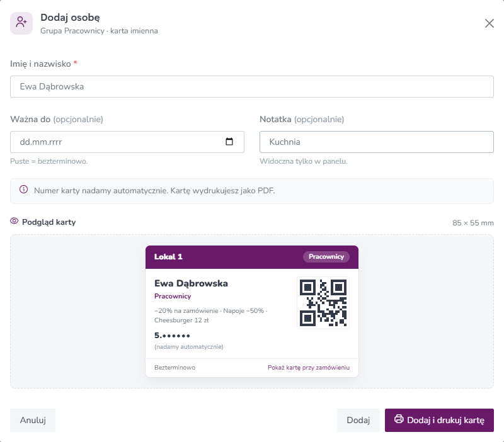The height and width of the screenshot is (442, 504).
Task: Open the calendar picker icon
Action: [229, 142]
